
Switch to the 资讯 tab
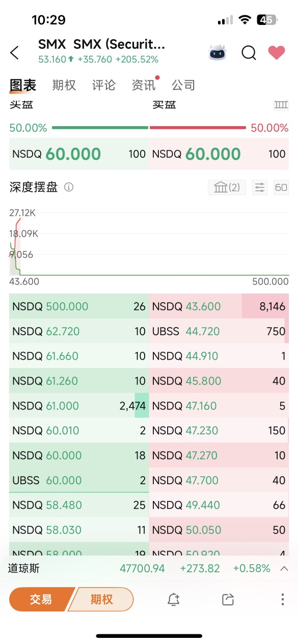pyautogui.click(x=144, y=85)
